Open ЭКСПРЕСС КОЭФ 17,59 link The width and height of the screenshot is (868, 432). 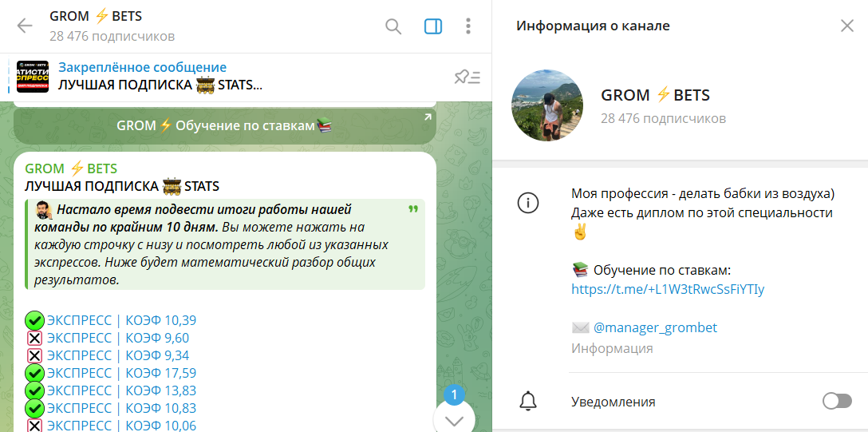121,373
